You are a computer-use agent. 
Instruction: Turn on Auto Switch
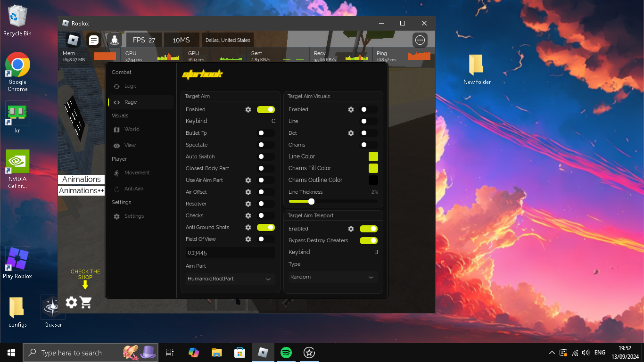(266, 156)
